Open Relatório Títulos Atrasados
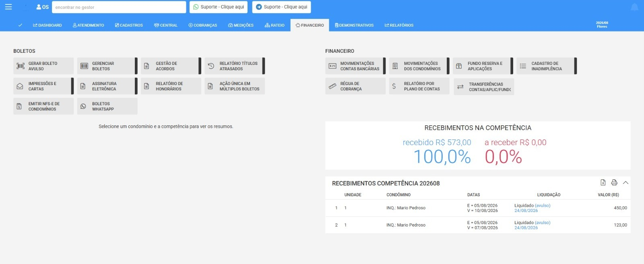 pyautogui.click(x=235, y=66)
